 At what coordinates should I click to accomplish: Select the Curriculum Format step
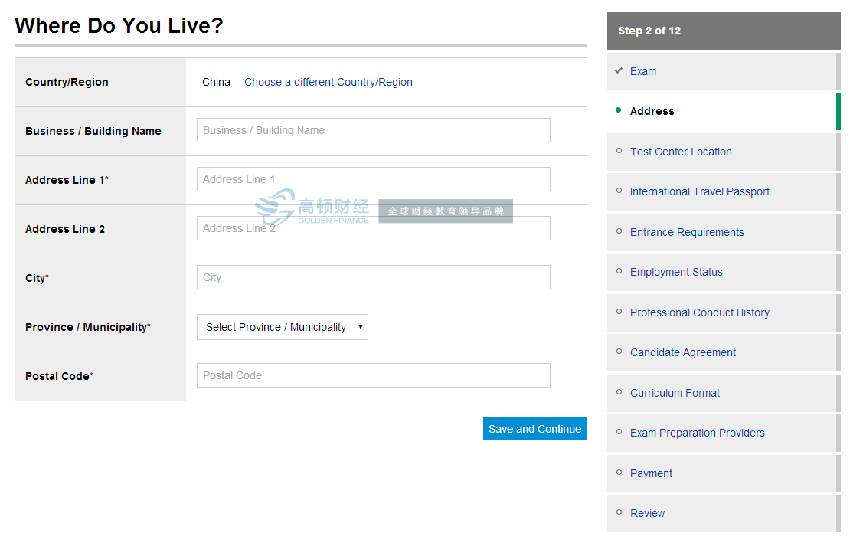click(x=675, y=393)
